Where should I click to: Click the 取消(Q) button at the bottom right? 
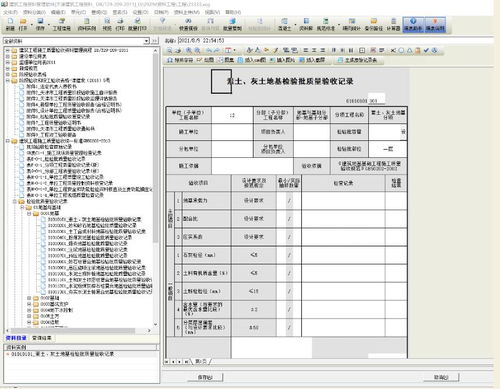coord(441,377)
